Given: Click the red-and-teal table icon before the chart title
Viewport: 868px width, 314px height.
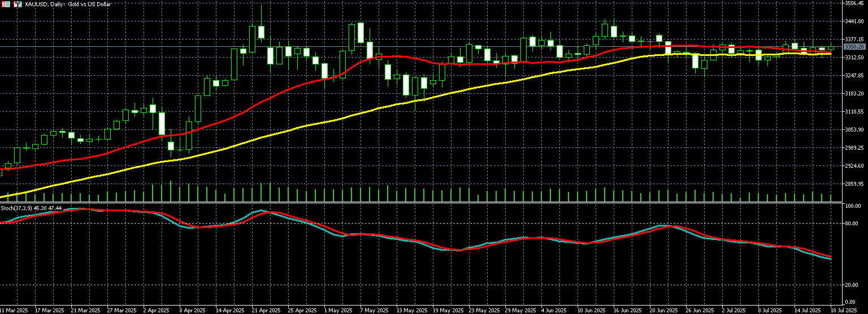Looking at the screenshot, I should click(5, 4).
